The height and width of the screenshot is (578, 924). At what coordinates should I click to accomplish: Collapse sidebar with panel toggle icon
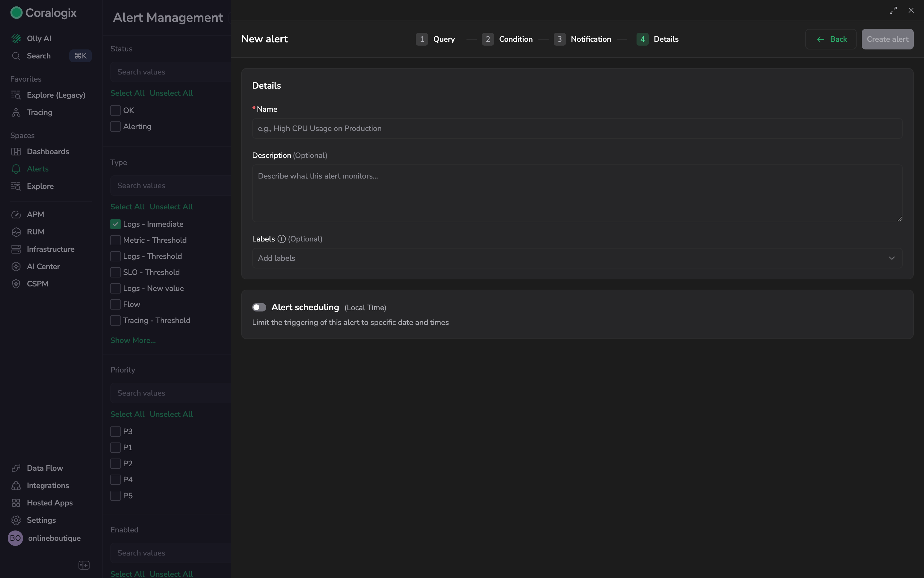[84, 565]
